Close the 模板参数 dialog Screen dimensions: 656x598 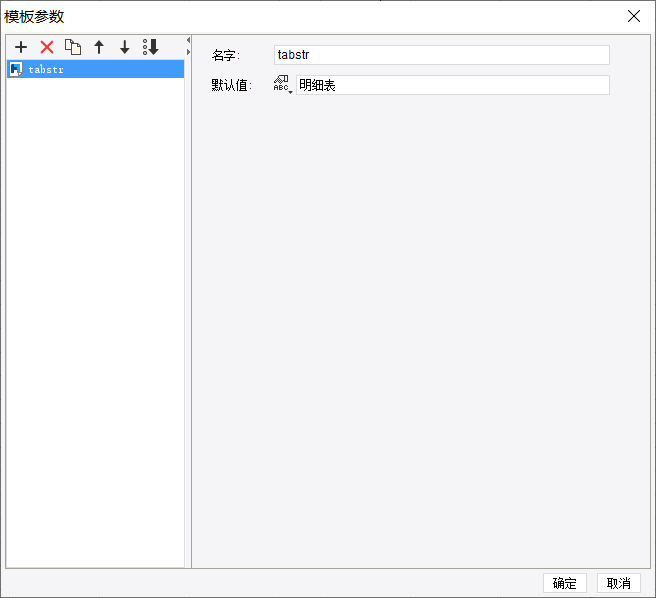[x=634, y=16]
